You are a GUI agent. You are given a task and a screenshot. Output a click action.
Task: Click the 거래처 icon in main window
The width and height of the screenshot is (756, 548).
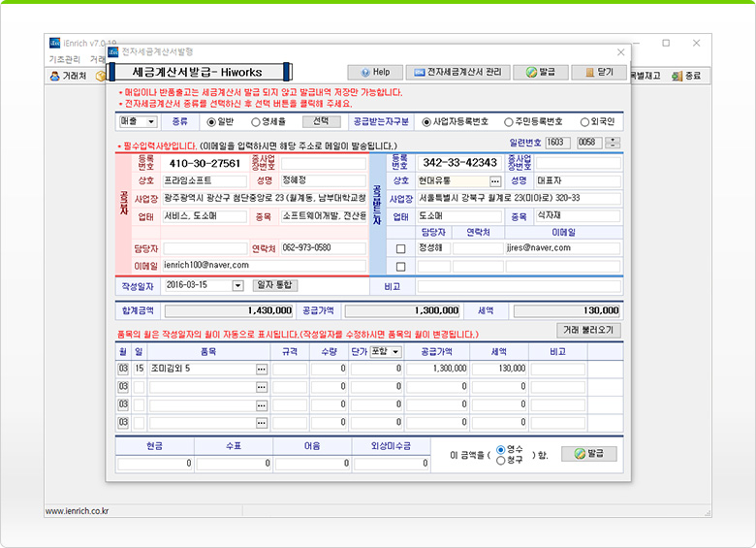[x=69, y=76]
